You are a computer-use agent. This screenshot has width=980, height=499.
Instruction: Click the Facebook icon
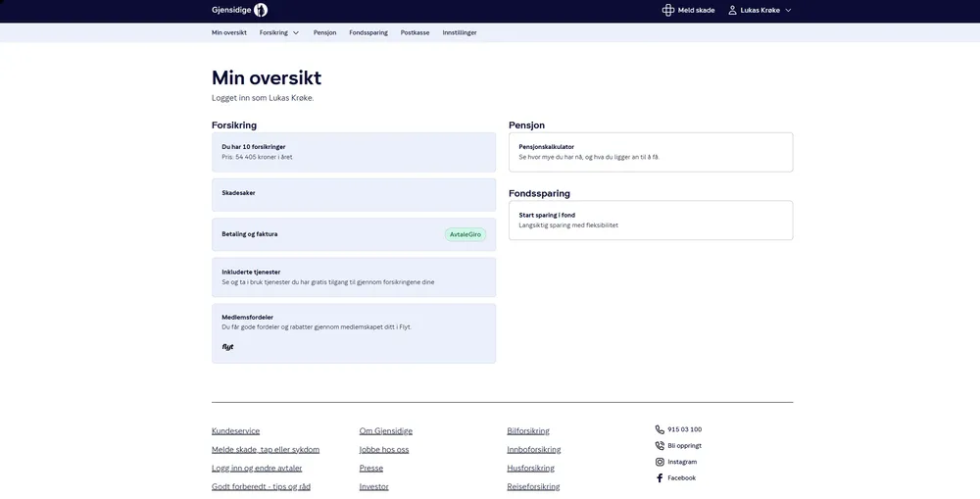(x=660, y=478)
